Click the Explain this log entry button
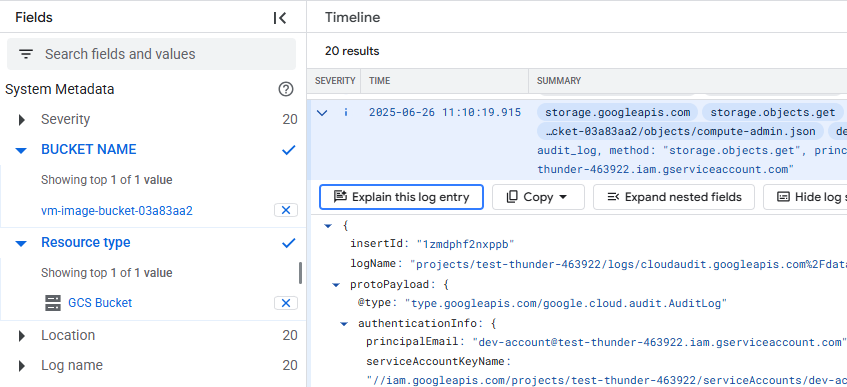The height and width of the screenshot is (387, 847). coord(401,197)
